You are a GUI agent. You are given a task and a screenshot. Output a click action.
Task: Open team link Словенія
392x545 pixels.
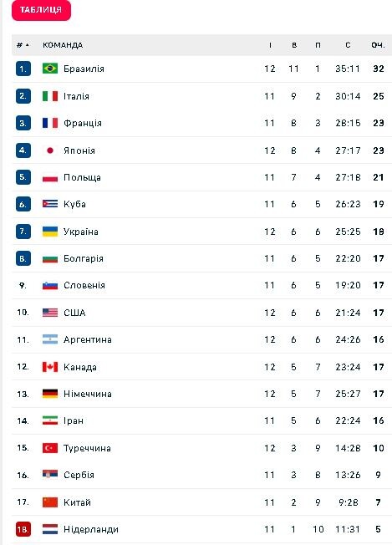tap(84, 285)
